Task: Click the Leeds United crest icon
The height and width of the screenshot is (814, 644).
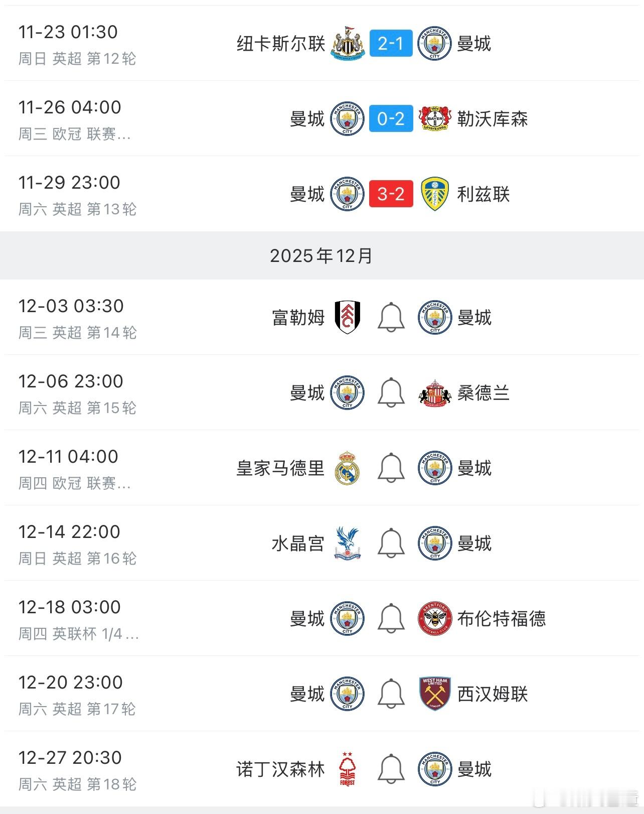Action: [x=434, y=194]
